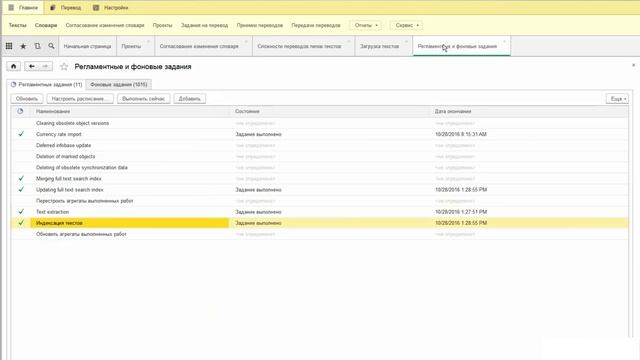Toggle enabled checkmark for Merging full text search index
The width and height of the screenshot is (640, 360).
pyautogui.click(x=21, y=178)
